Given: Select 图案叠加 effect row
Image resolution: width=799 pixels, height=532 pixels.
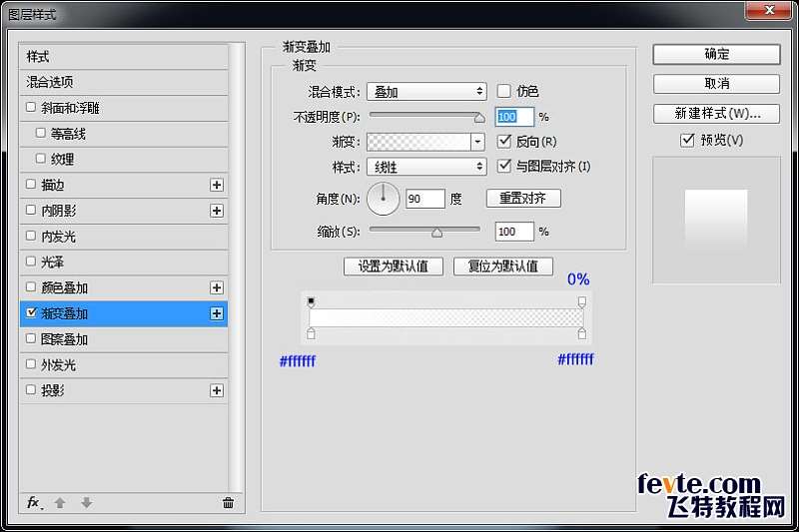Looking at the screenshot, I should (x=123, y=339).
